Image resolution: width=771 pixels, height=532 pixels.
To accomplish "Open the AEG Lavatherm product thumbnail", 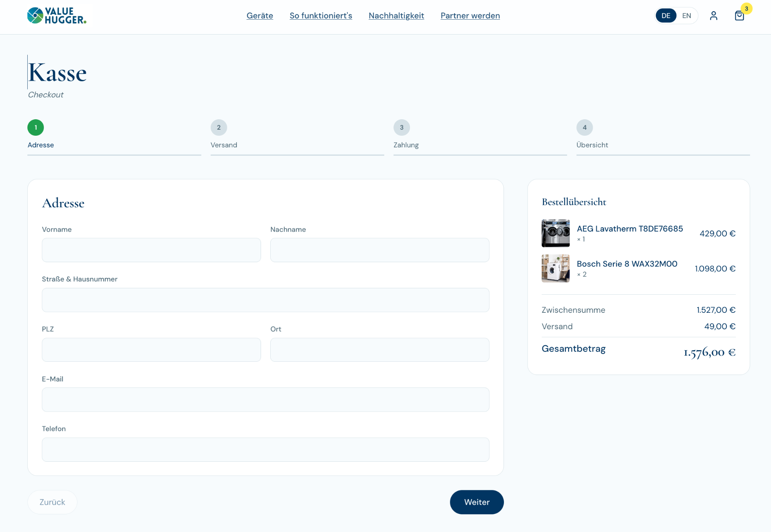I will pos(556,233).
